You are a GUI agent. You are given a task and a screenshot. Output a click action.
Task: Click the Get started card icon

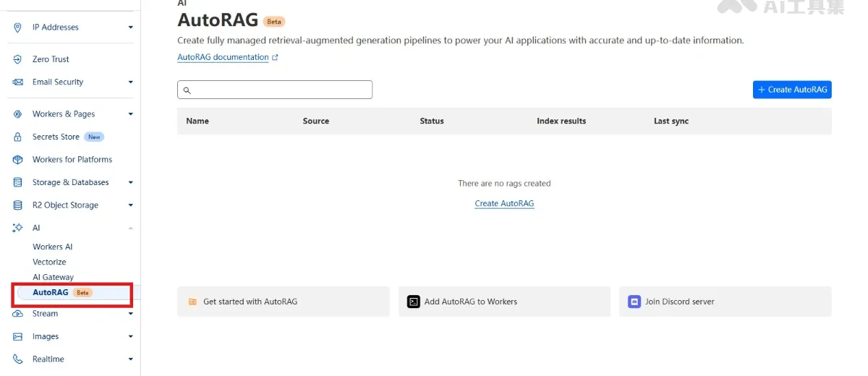[x=192, y=302]
